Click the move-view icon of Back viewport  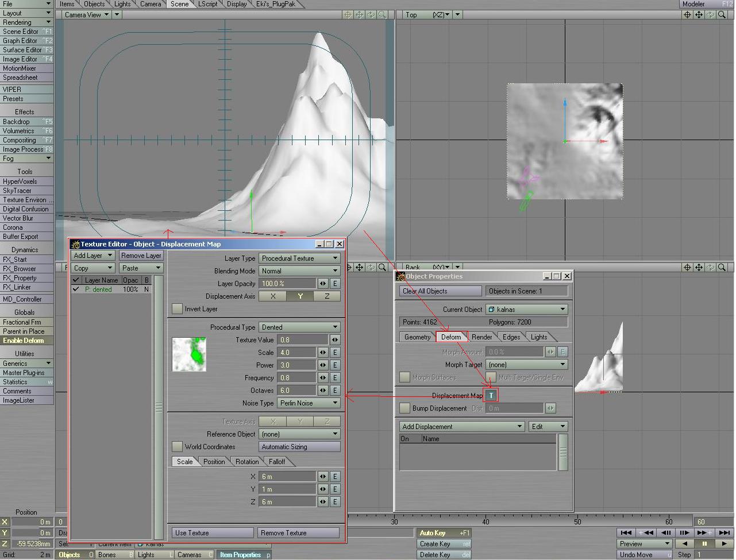pyautogui.click(x=699, y=267)
